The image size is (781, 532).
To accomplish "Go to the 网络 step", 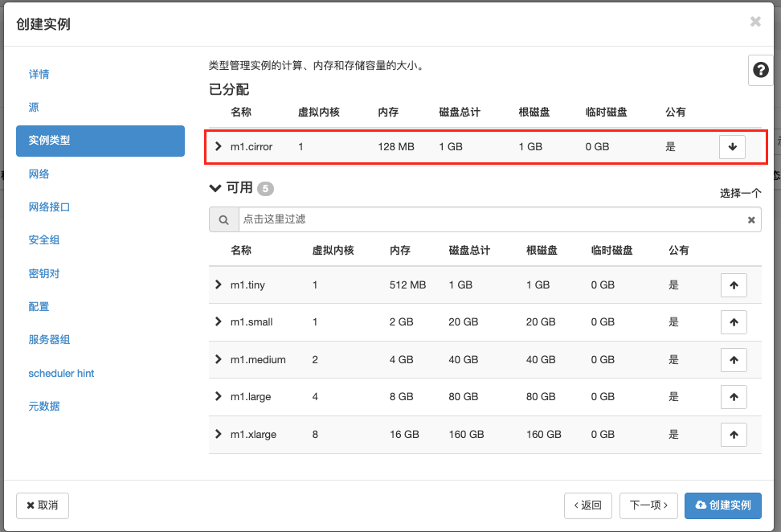I will pyautogui.click(x=39, y=174).
